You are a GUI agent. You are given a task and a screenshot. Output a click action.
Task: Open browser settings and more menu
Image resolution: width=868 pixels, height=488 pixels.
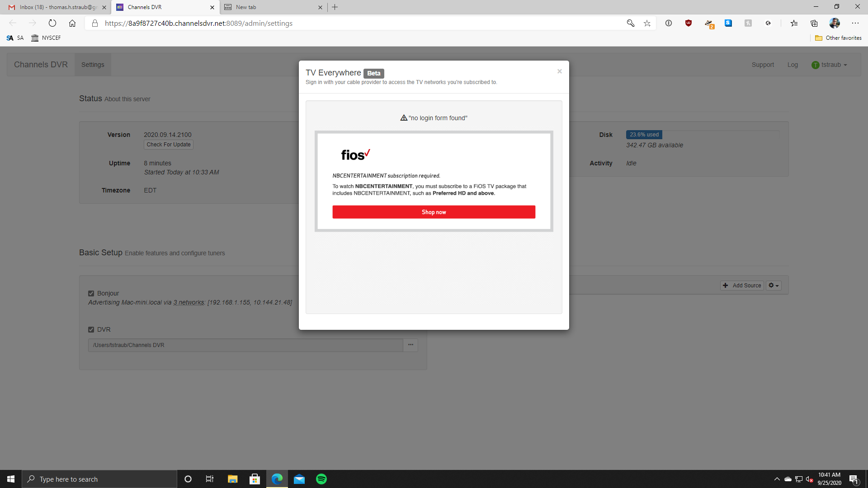pyautogui.click(x=855, y=23)
